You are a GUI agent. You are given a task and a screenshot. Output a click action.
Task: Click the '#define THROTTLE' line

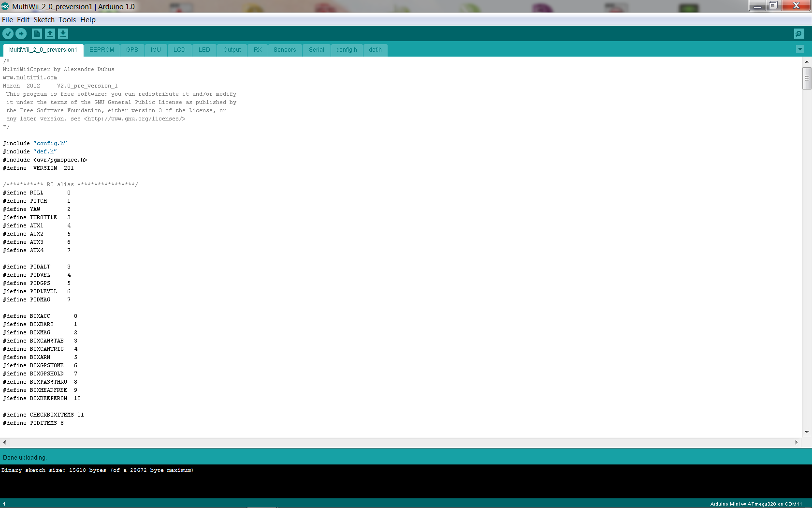pyautogui.click(x=37, y=217)
